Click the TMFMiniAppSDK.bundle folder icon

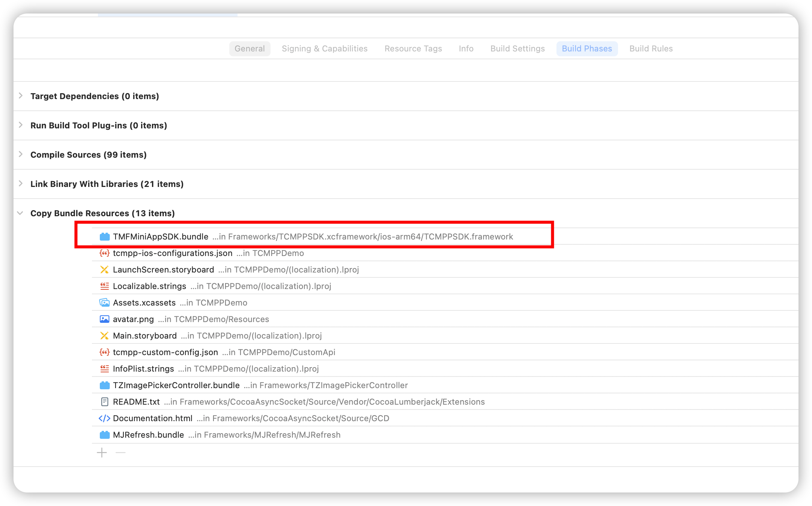click(104, 237)
